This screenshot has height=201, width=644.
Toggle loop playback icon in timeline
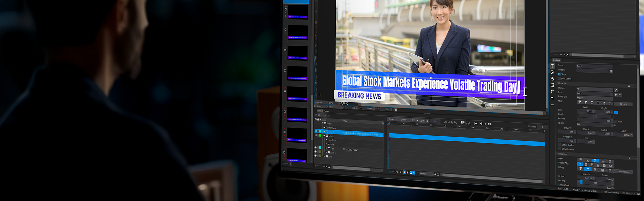pos(489,124)
